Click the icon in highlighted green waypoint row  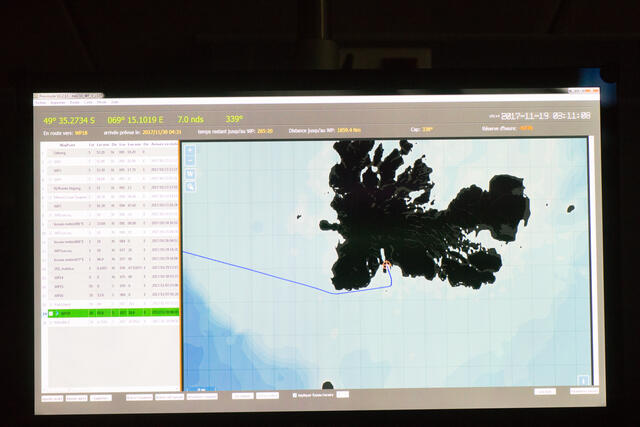[x=55, y=313]
